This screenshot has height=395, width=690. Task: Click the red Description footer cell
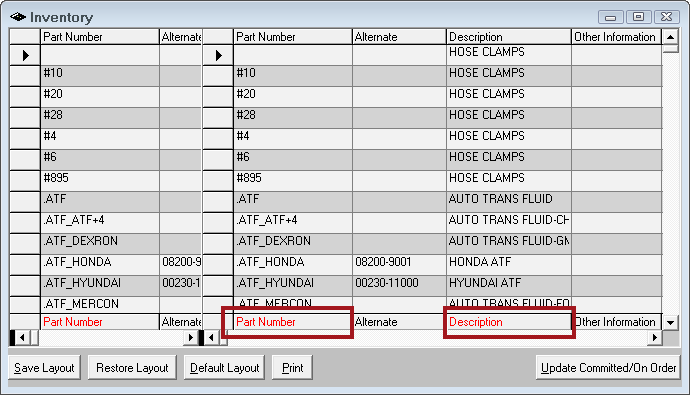pos(509,322)
